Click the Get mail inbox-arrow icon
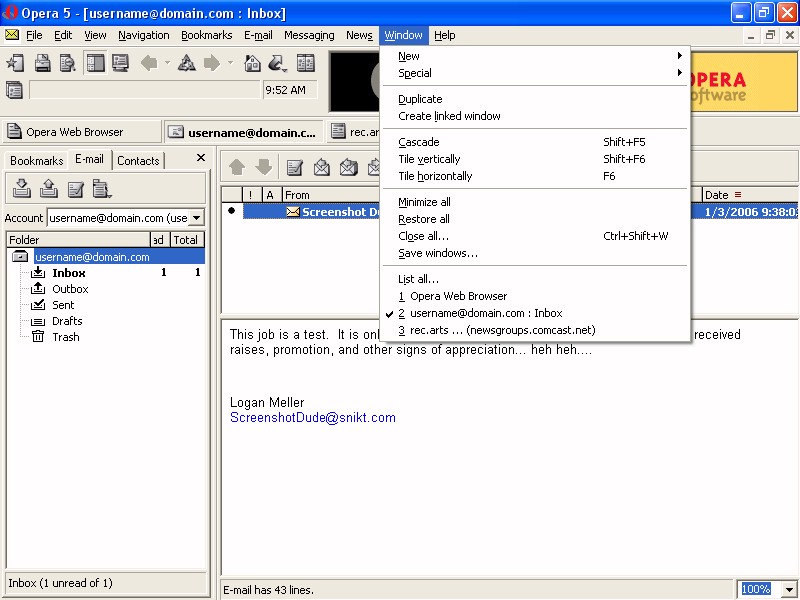800x600 pixels. click(21, 188)
